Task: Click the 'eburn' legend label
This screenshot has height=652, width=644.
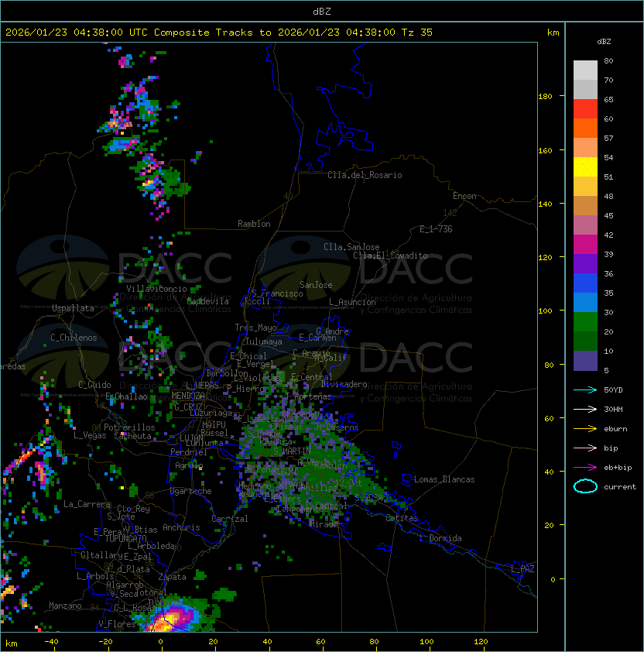Action: (615, 429)
